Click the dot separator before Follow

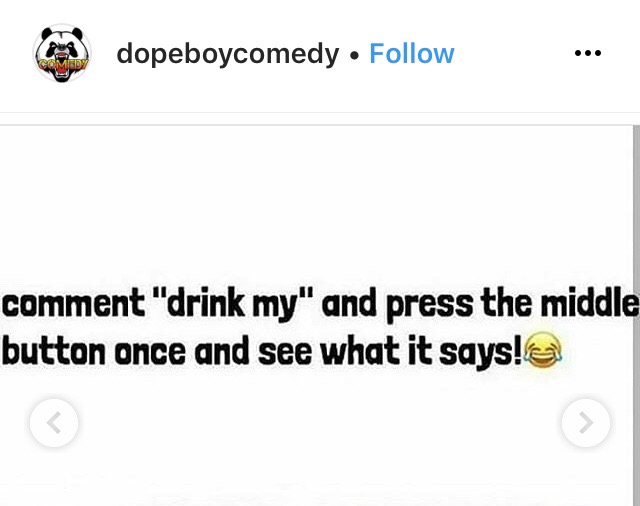point(355,55)
